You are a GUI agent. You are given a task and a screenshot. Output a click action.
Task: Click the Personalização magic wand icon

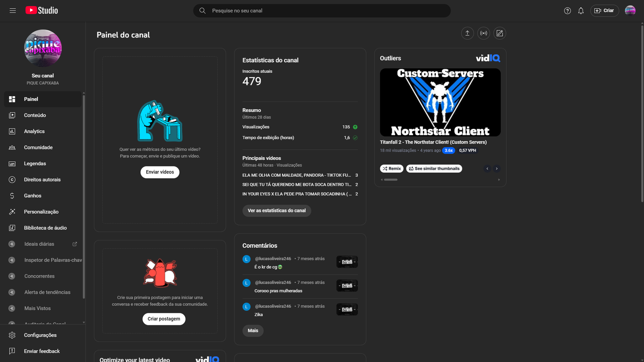[x=12, y=212]
